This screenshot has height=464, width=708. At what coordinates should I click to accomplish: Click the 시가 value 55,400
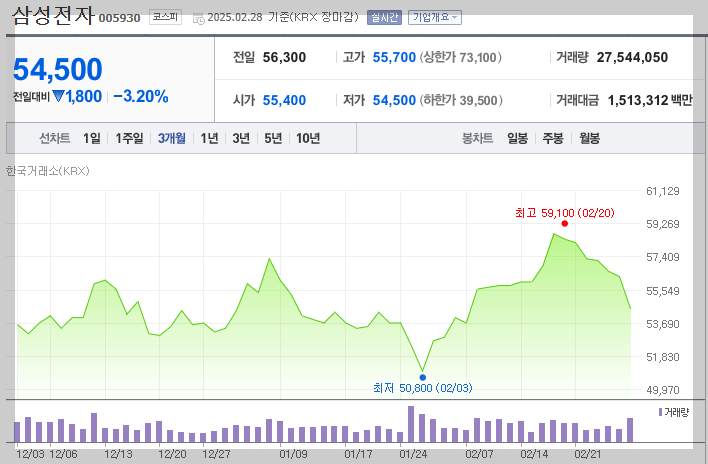284,100
